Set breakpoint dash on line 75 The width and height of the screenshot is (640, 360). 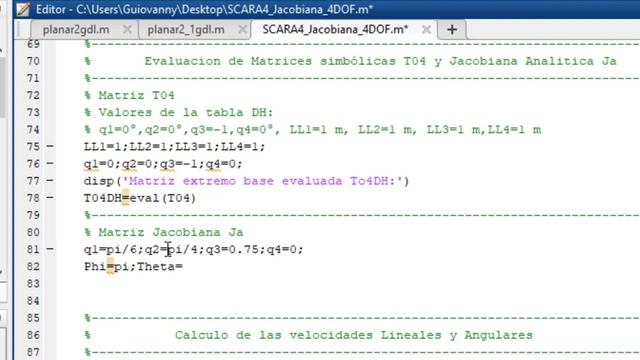(x=50, y=146)
